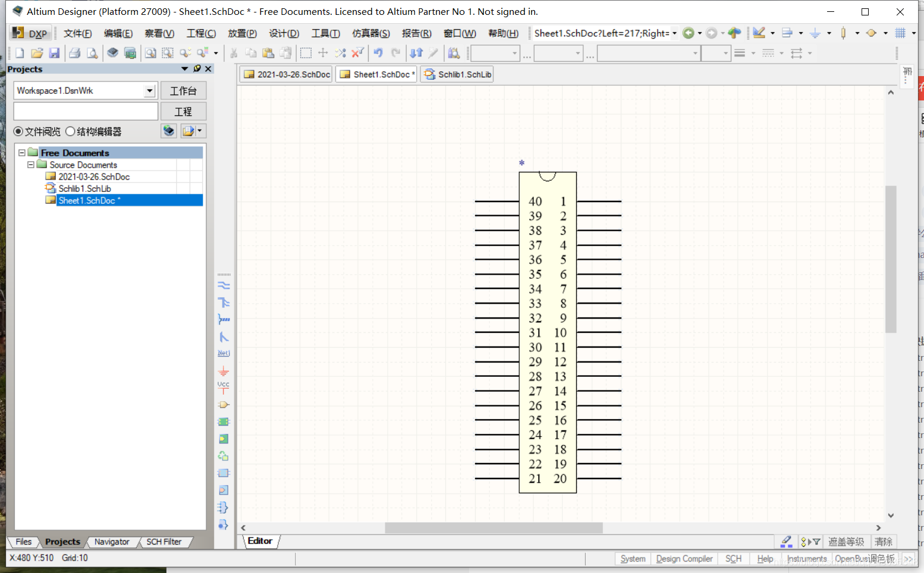Open the Files panel tab
Viewport: 924px width, 573px height.
(24, 541)
